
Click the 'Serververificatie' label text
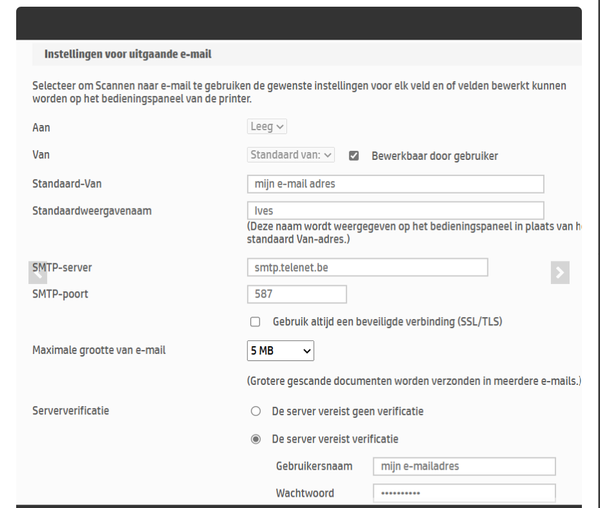(71, 411)
